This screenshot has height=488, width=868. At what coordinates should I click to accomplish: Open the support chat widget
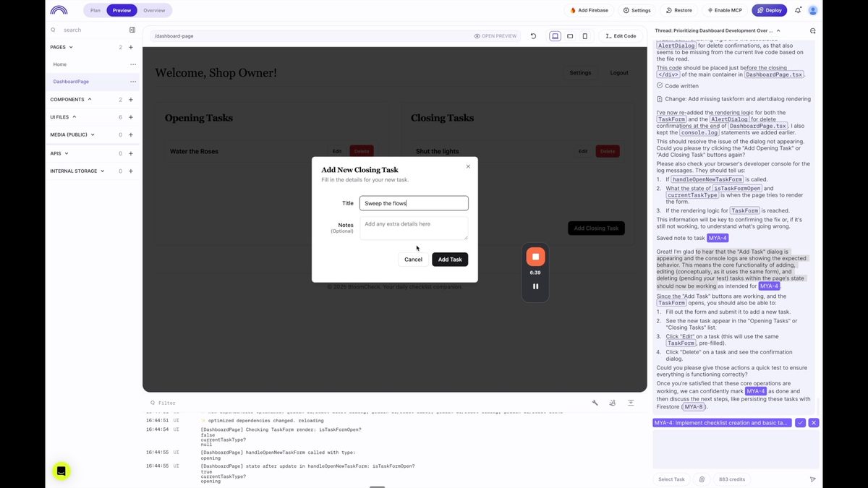[61, 471]
